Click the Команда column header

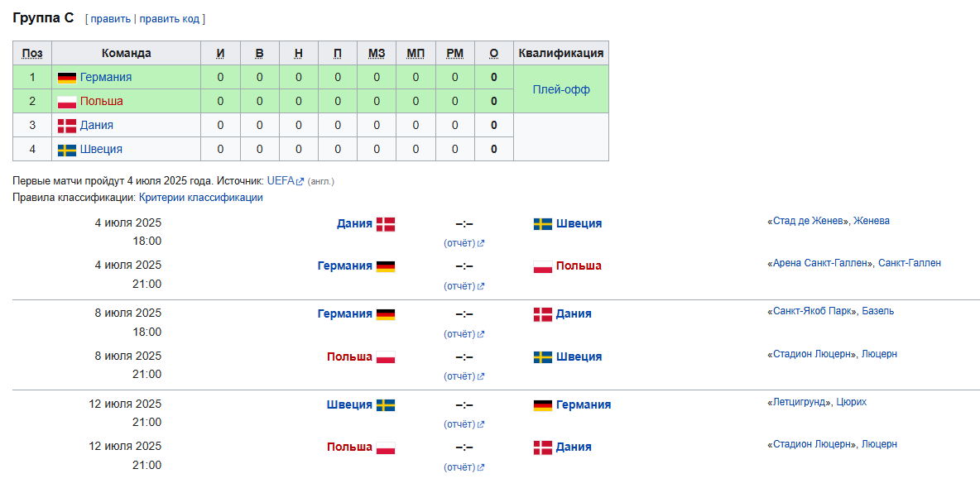tap(127, 53)
